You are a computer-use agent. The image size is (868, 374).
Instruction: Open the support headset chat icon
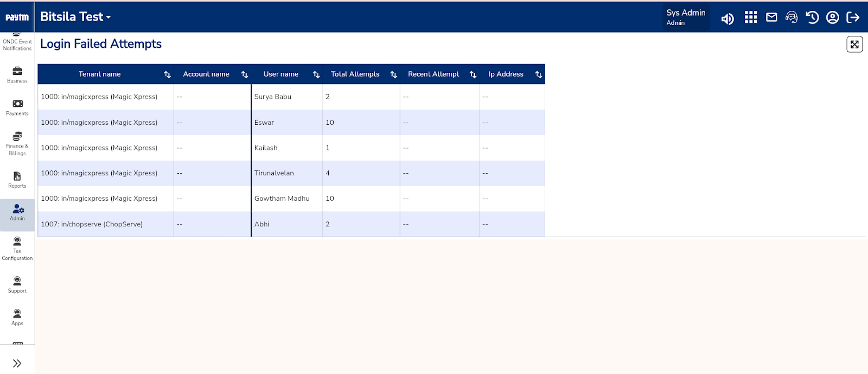click(x=792, y=18)
